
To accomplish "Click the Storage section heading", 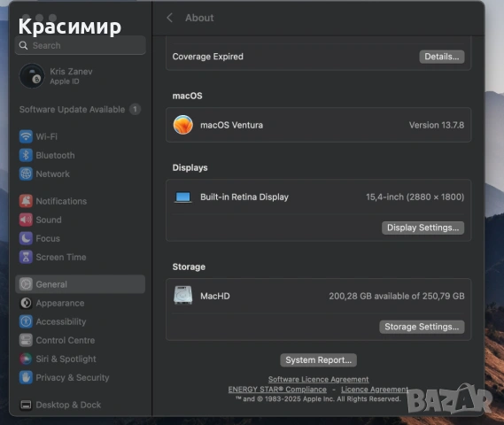I will (x=189, y=267).
